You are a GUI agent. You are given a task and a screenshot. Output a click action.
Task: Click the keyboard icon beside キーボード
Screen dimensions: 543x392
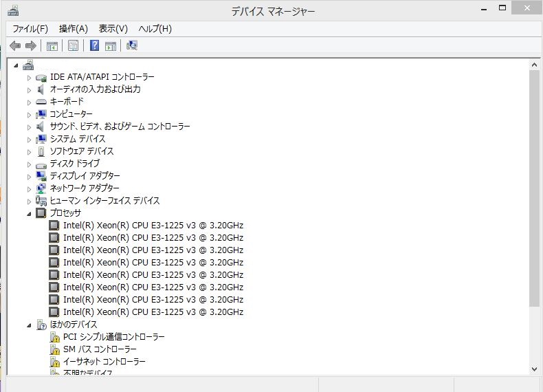(x=41, y=102)
